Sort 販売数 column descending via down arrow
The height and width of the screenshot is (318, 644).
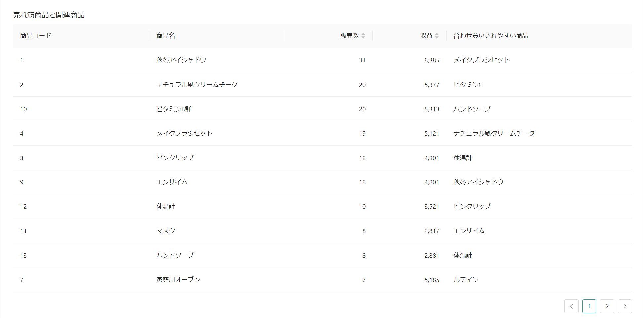pyautogui.click(x=364, y=37)
